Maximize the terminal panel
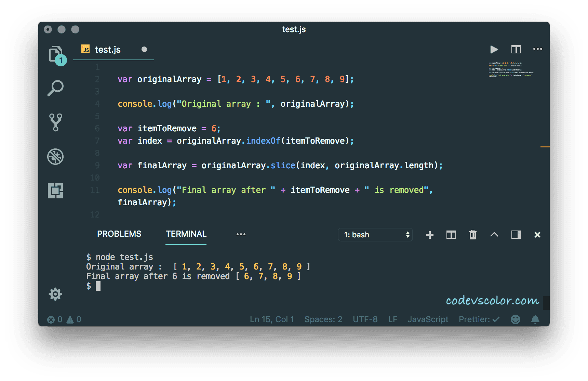The width and height of the screenshot is (588, 381). coord(516,235)
